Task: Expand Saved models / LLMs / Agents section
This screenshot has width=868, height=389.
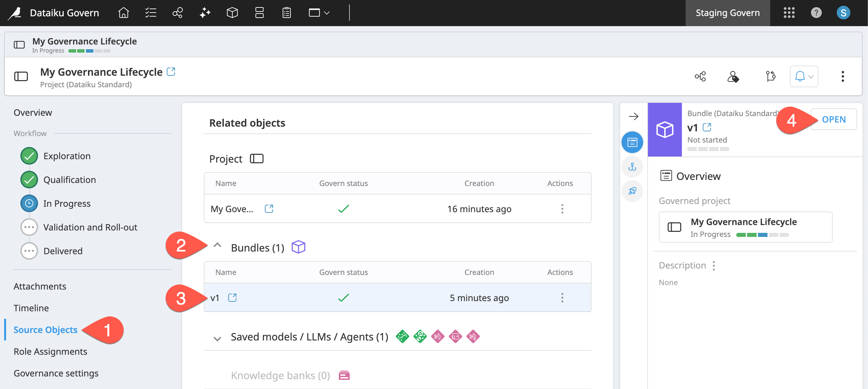Action: pyautogui.click(x=217, y=338)
